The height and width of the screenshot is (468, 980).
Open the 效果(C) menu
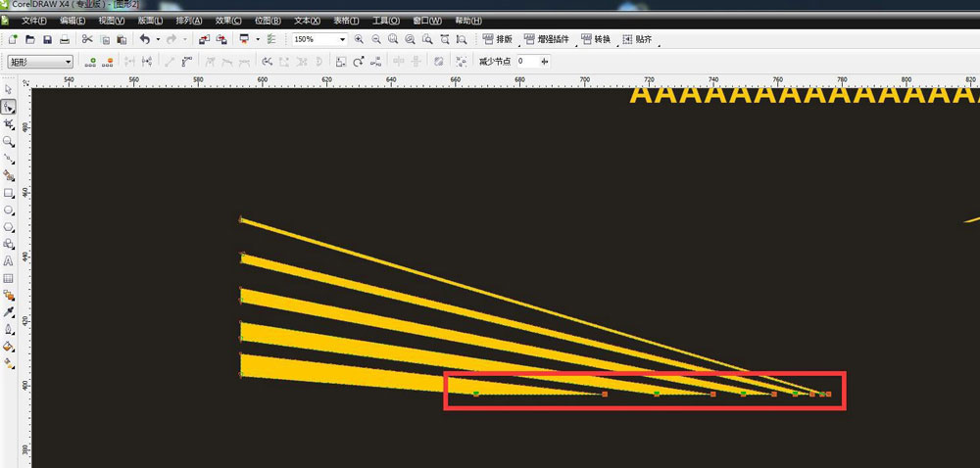[228, 21]
